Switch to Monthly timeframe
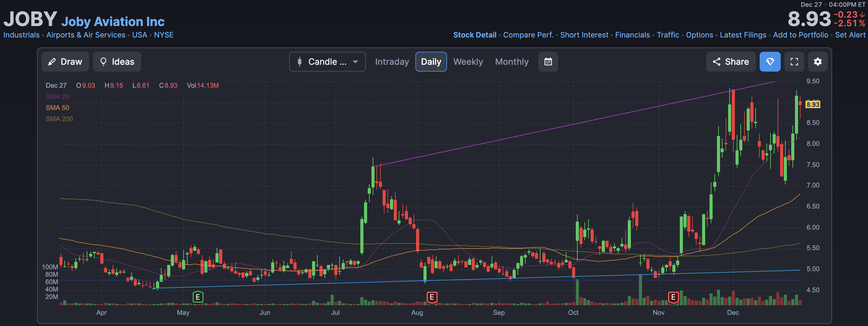Screen dimensions: 868x326 pyautogui.click(x=511, y=62)
